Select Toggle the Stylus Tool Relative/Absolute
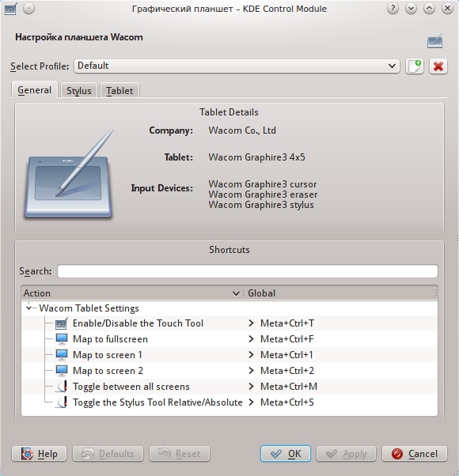The image size is (459, 476). coord(229,402)
